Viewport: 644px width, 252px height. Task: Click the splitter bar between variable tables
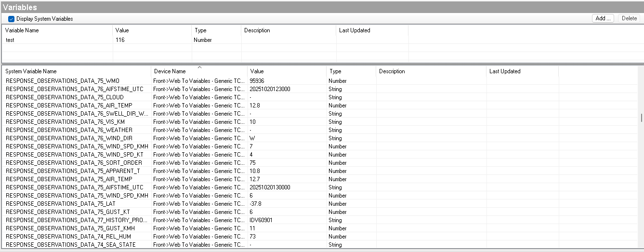pyautogui.click(x=322, y=63)
